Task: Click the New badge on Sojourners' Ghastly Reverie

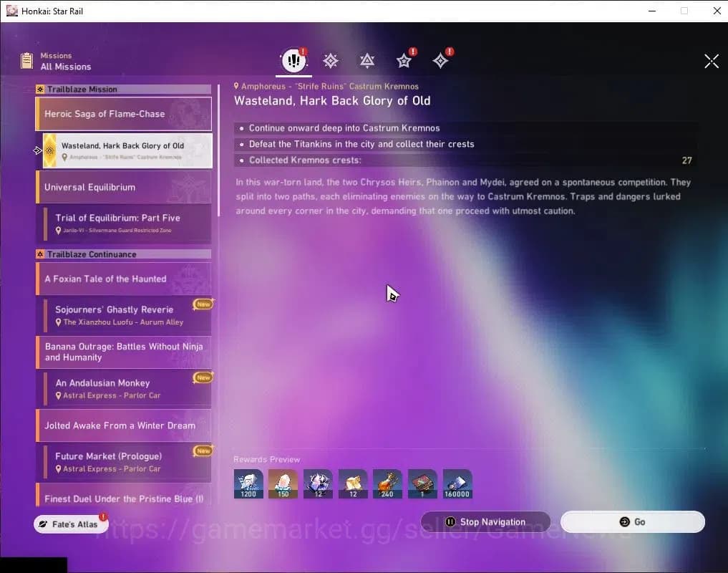Action: (x=203, y=304)
